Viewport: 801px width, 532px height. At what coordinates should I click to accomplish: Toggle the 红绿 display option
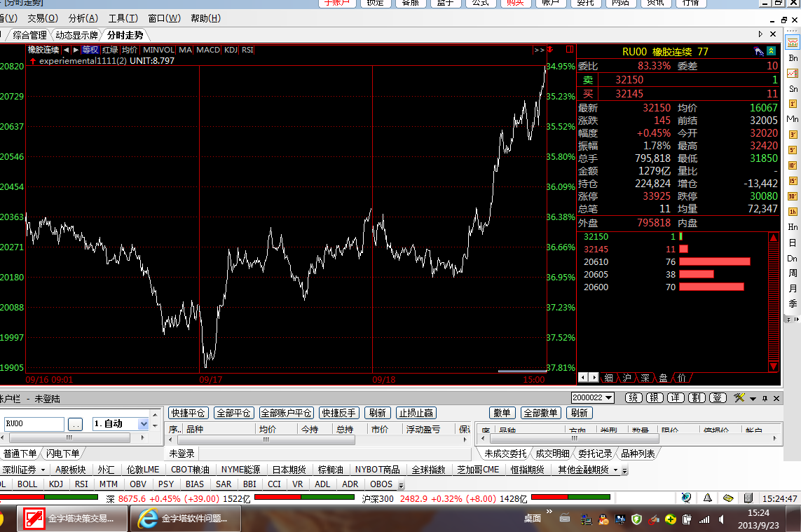point(110,50)
